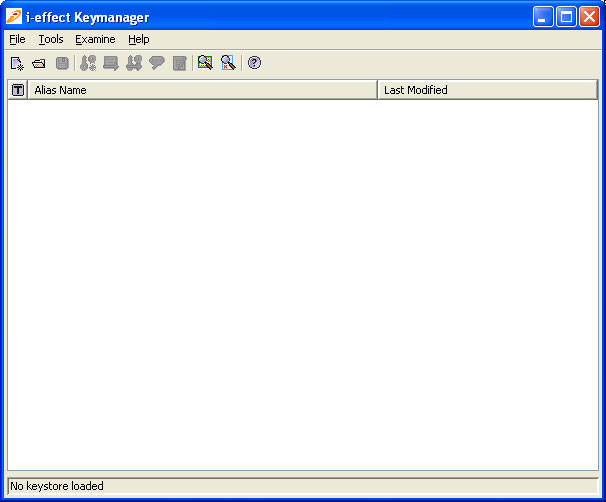Open the File menu

click(17, 39)
